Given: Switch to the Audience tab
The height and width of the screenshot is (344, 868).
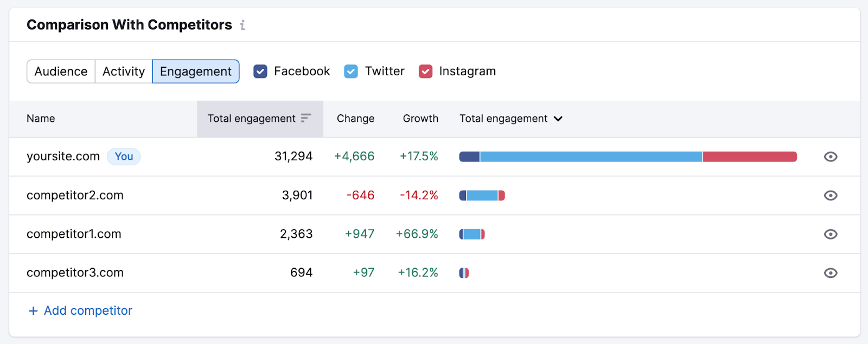Looking at the screenshot, I should coord(60,71).
